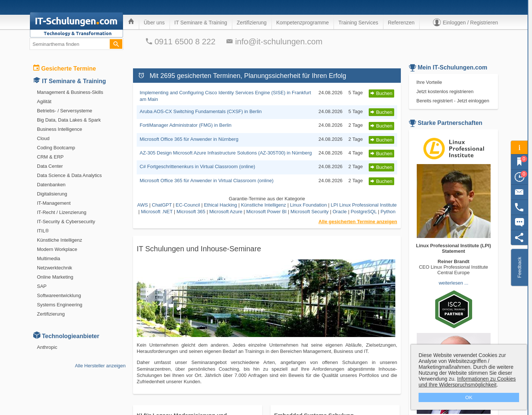Click graduation cap icon beside IT Seminare
The image size is (532, 415).
pyautogui.click(x=37, y=80)
